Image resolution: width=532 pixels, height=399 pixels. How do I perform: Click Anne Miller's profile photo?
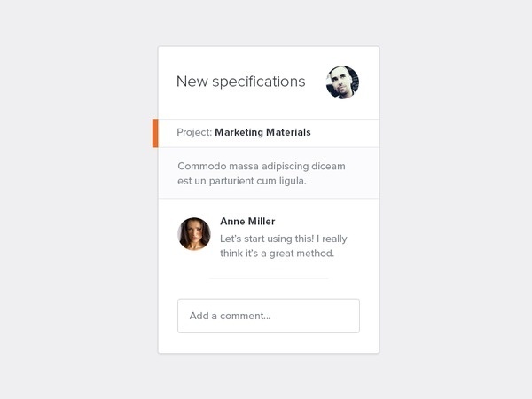coord(194,234)
